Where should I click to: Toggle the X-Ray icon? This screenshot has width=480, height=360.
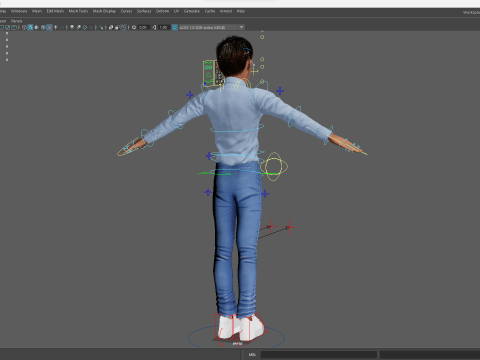pyautogui.click(x=111, y=27)
